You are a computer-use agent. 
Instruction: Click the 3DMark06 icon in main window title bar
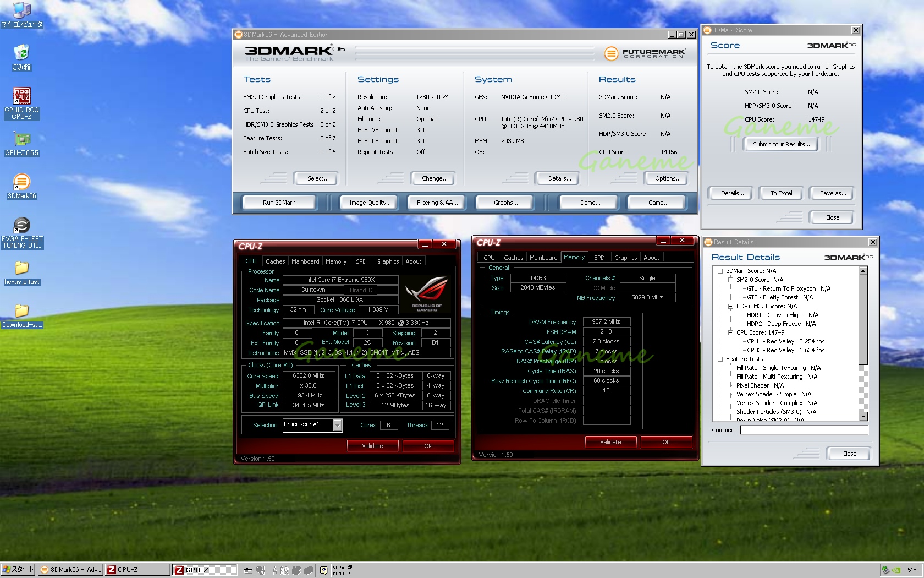(239, 35)
